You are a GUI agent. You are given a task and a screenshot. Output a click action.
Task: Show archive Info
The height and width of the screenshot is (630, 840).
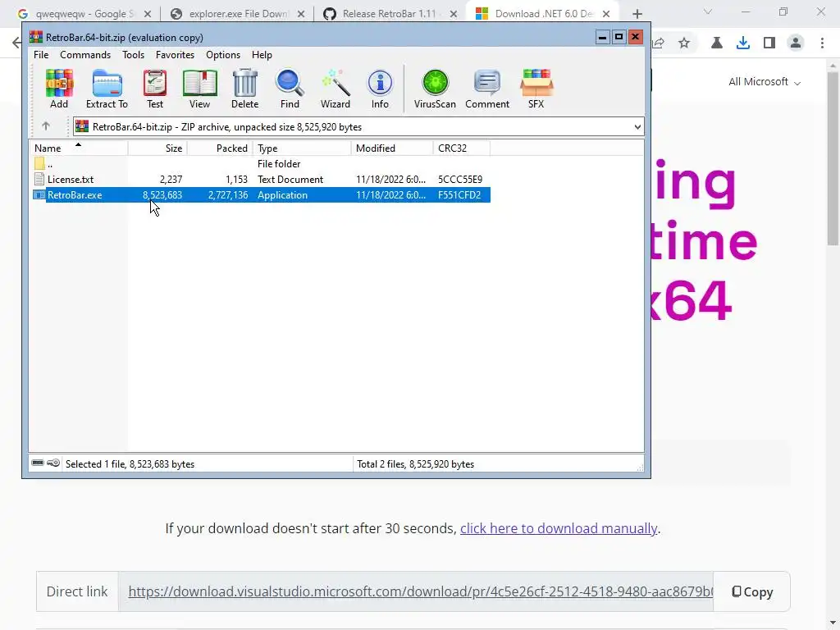click(380, 89)
